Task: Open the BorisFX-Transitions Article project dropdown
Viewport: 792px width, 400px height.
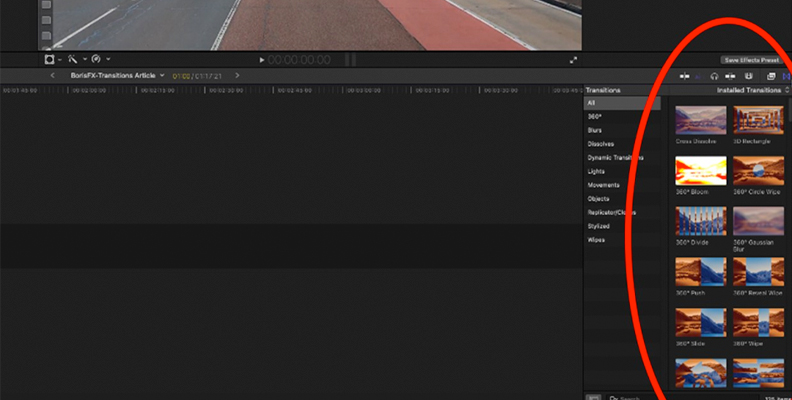Action: point(117,76)
